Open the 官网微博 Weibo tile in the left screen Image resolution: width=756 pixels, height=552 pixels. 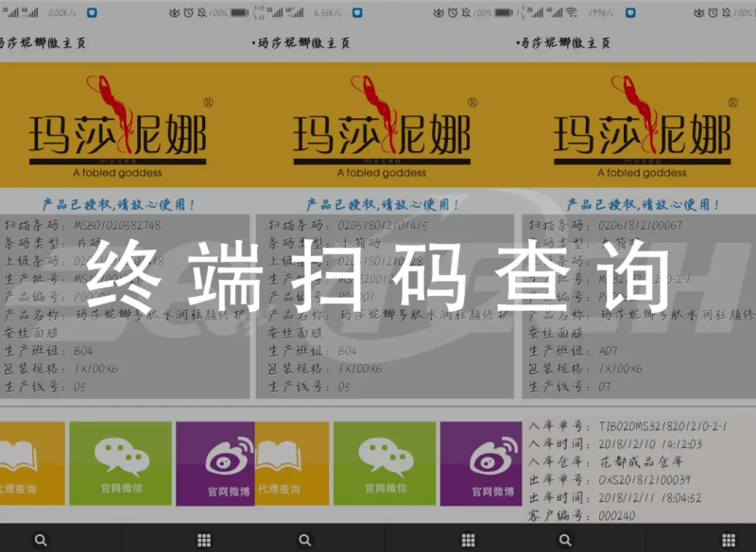click(215, 464)
